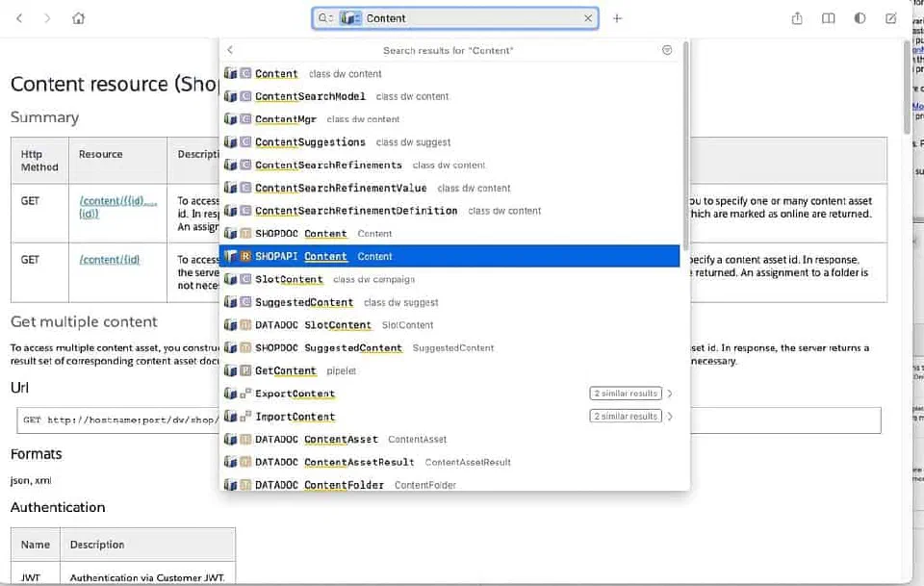Screen dimensions: 924x586
Task: Select ContentSearchRefinements result
Action: [x=449, y=165]
